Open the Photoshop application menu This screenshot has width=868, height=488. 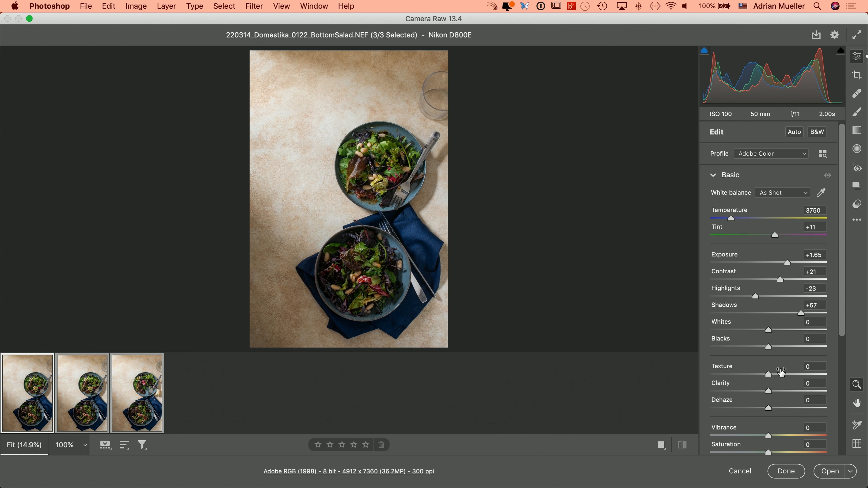tap(50, 6)
